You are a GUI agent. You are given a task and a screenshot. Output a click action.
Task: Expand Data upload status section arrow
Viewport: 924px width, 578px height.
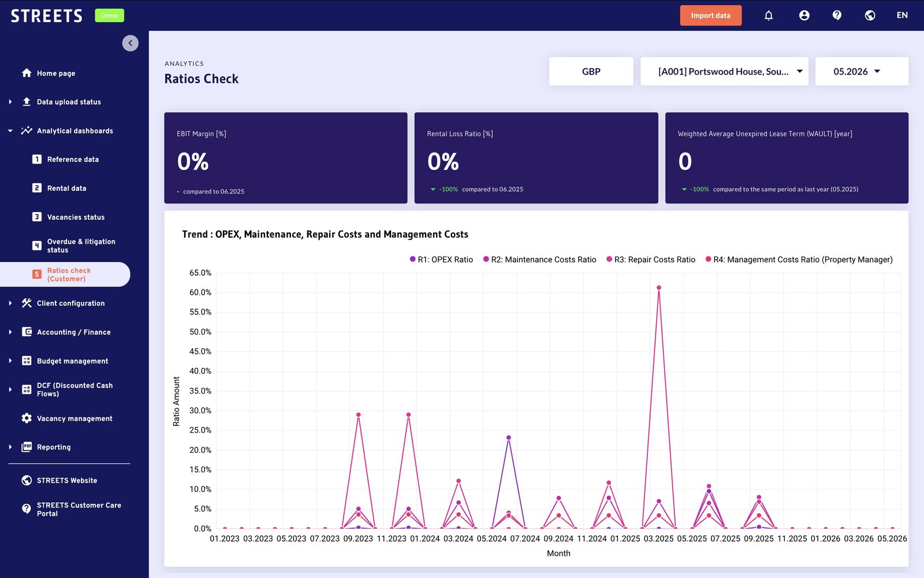coord(10,102)
